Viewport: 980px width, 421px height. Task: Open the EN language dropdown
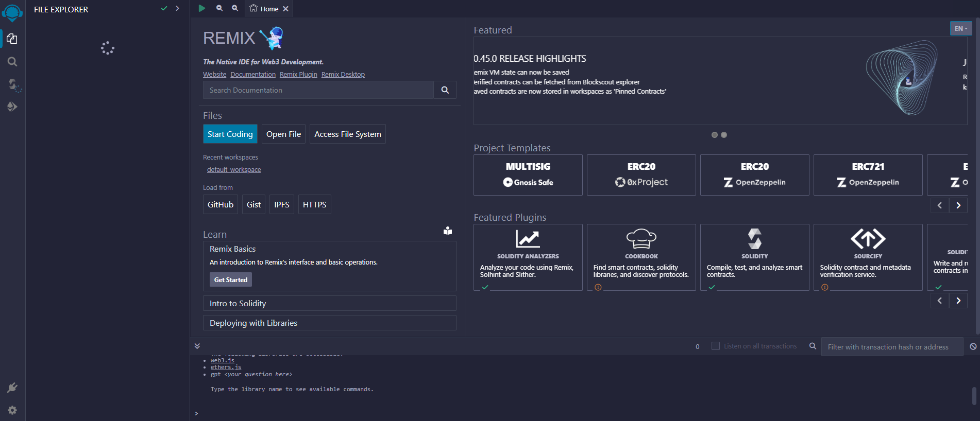(x=961, y=28)
